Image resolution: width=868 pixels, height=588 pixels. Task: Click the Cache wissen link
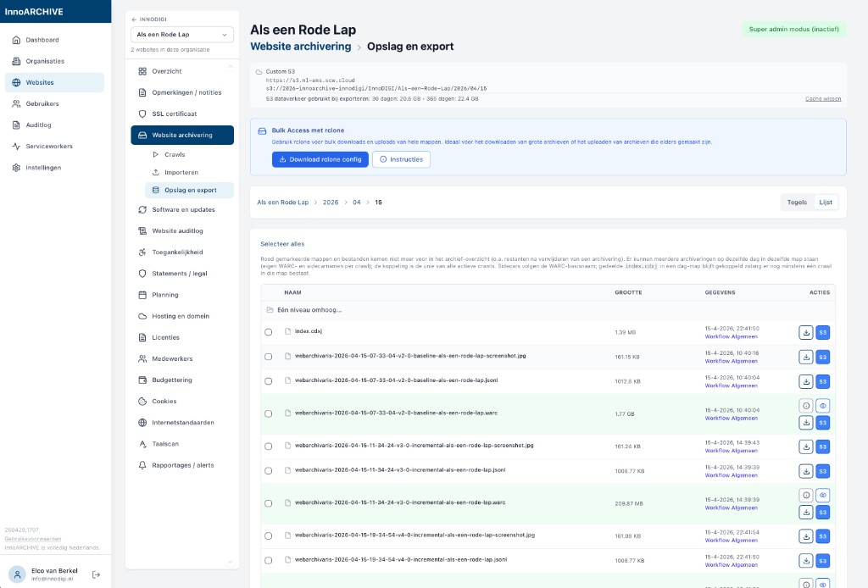pos(822,99)
